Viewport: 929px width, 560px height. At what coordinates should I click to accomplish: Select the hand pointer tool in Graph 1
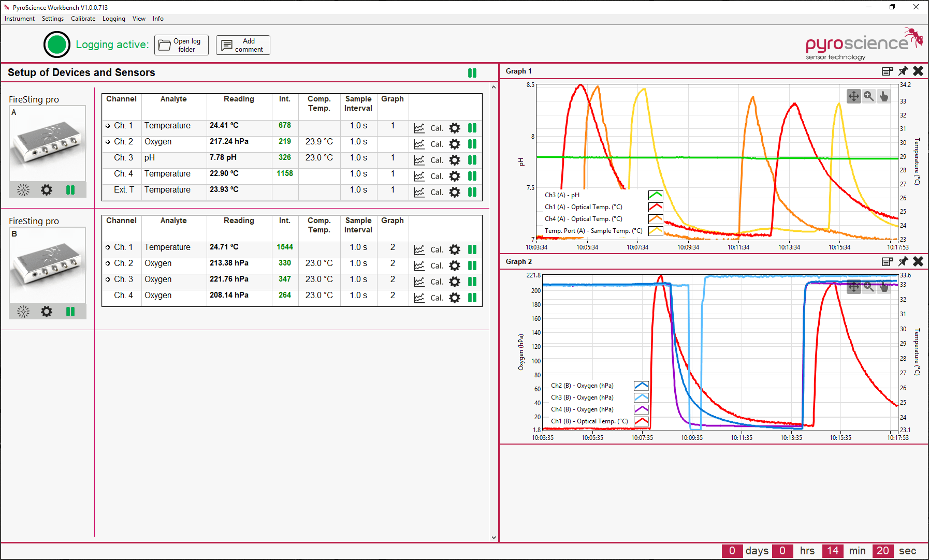(884, 96)
